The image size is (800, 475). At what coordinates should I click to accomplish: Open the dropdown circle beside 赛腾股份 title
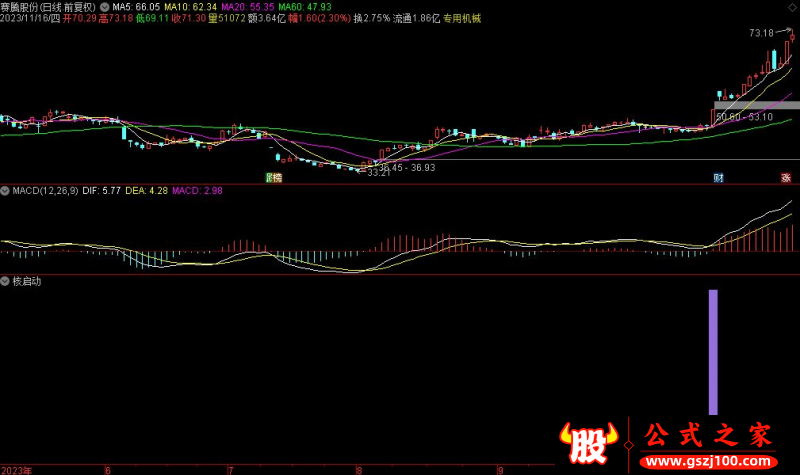pyautogui.click(x=105, y=7)
